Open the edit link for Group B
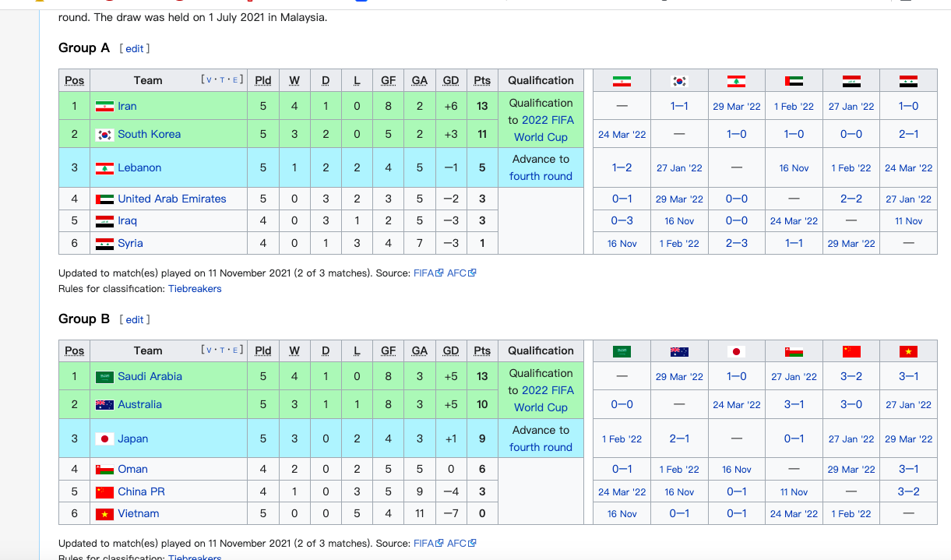Viewport: 951px width, 560px height. tap(134, 319)
